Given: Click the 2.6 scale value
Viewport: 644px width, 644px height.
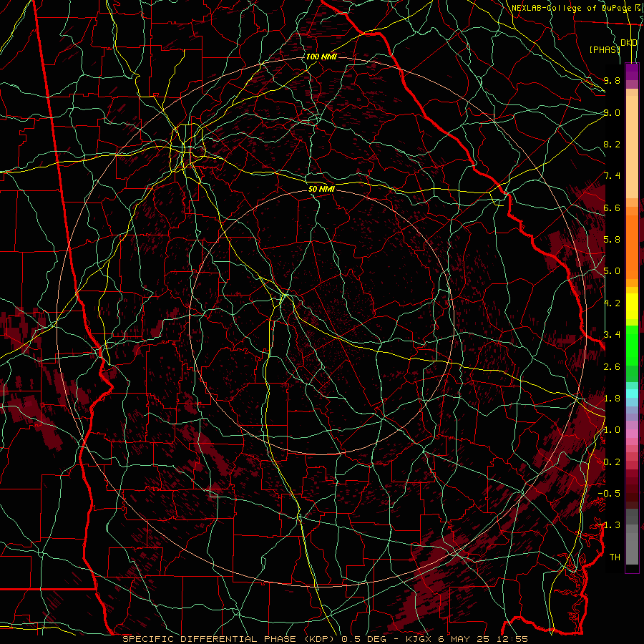Looking at the screenshot, I should coord(612,367).
